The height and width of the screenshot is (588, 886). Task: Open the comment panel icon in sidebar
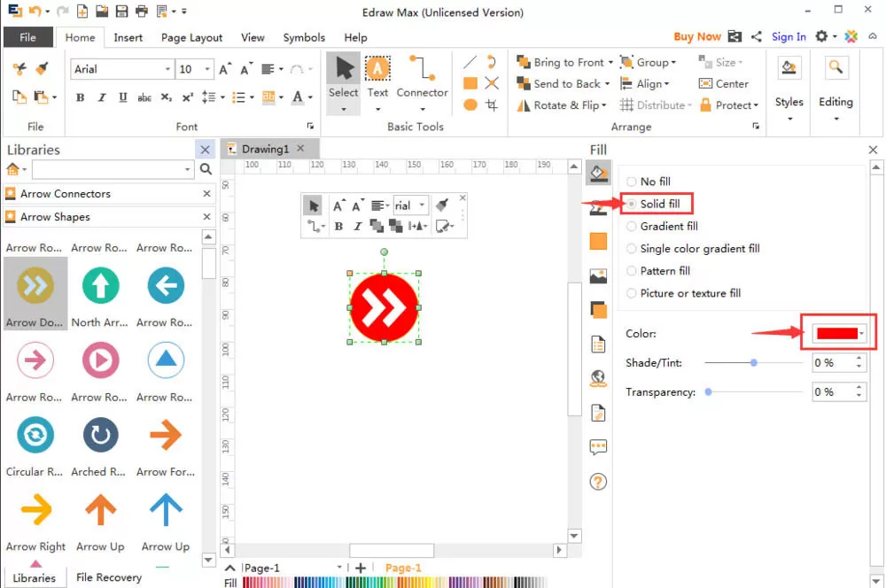[598, 447]
